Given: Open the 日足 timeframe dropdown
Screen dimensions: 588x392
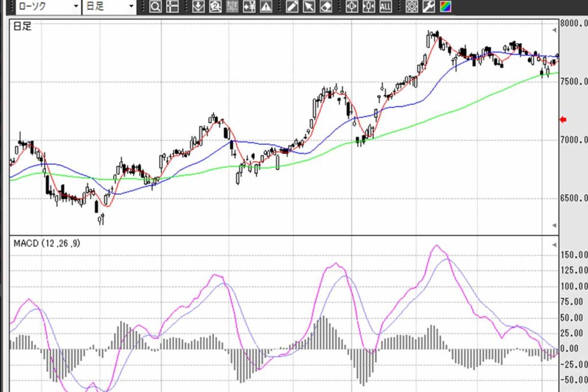Looking at the screenshot, I should [x=109, y=7].
